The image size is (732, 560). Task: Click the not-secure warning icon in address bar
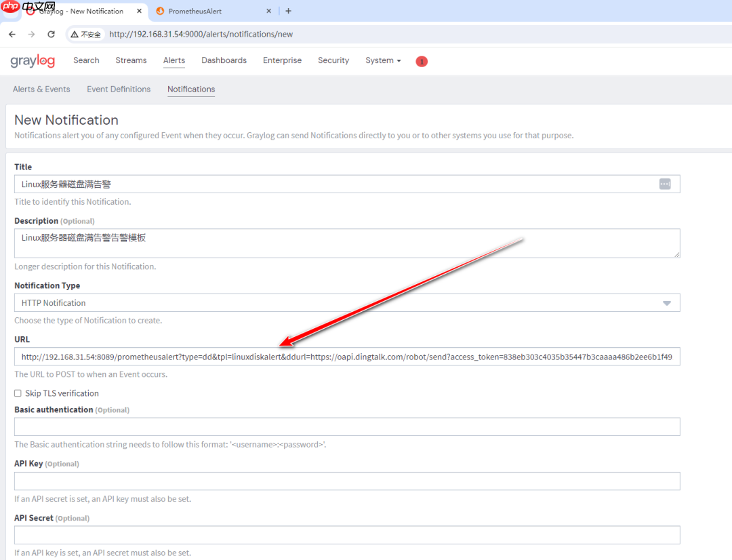coord(75,34)
